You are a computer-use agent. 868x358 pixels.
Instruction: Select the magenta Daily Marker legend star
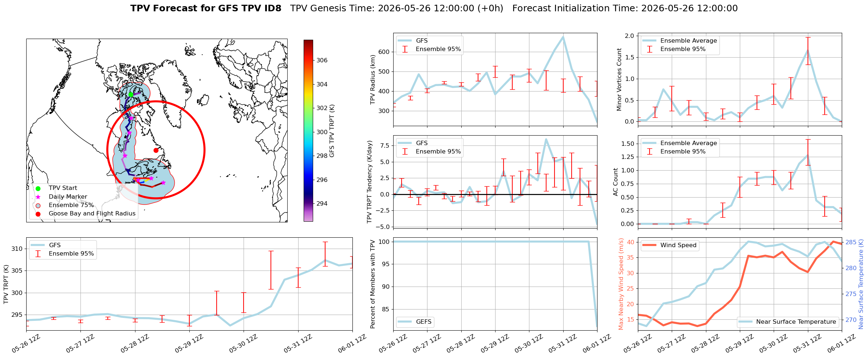38,197
